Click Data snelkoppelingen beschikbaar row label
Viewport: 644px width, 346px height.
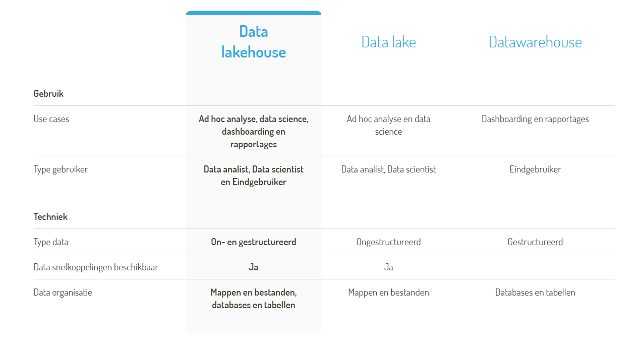[x=96, y=267]
